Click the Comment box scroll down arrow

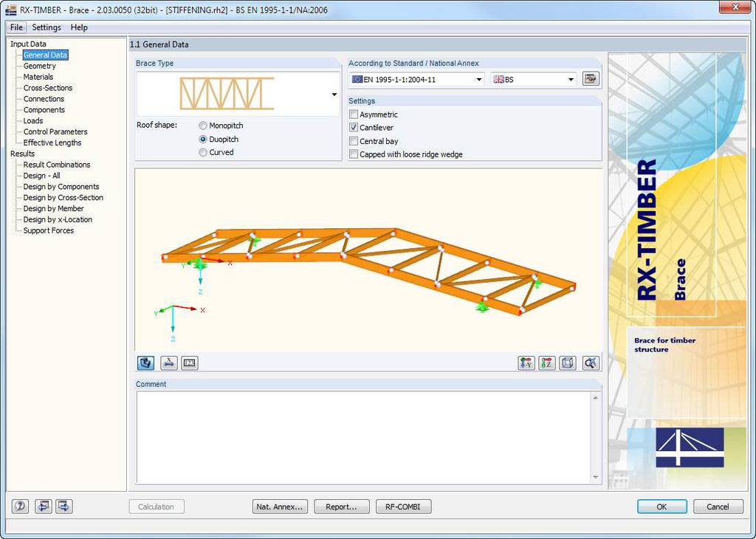tap(596, 477)
